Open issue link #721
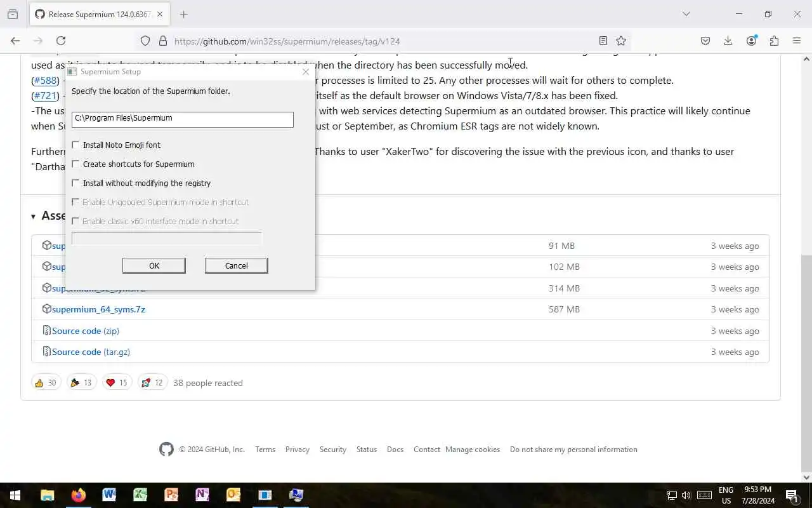This screenshot has width=812, height=508. tap(45, 96)
